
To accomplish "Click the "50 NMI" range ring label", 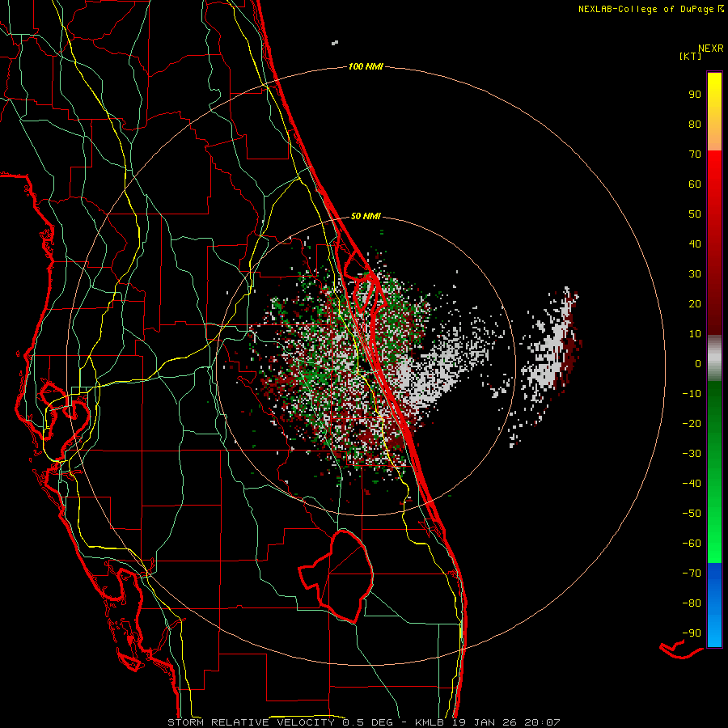I will (x=366, y=216).
